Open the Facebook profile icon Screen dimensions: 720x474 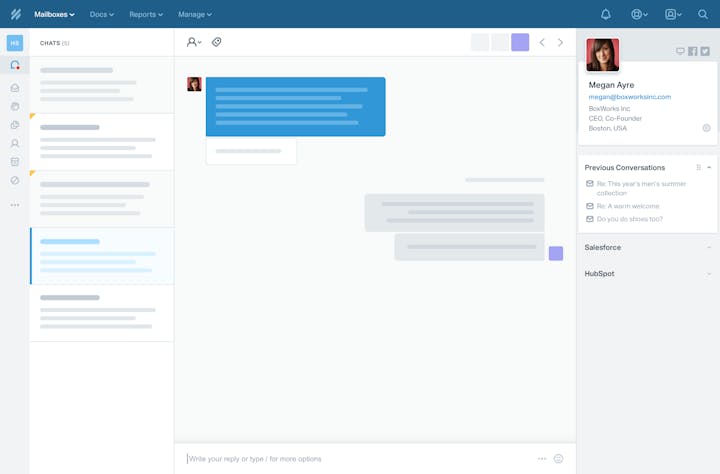click(x=692, y=51)
